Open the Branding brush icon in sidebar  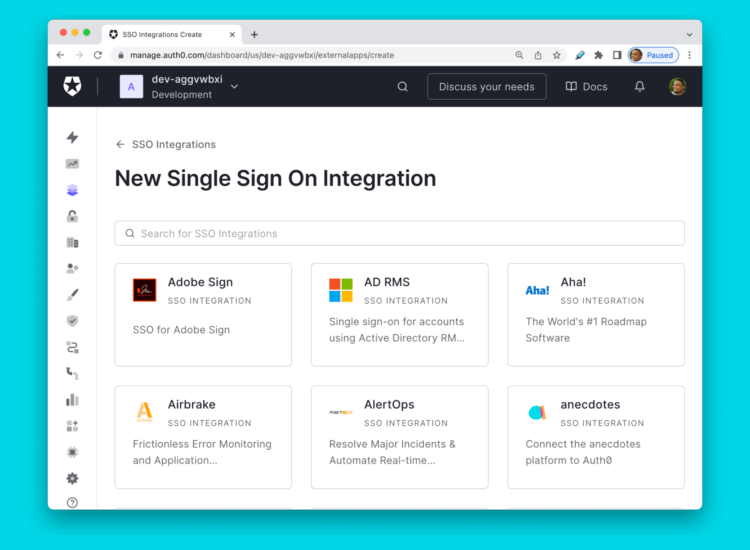click(72, 295)
